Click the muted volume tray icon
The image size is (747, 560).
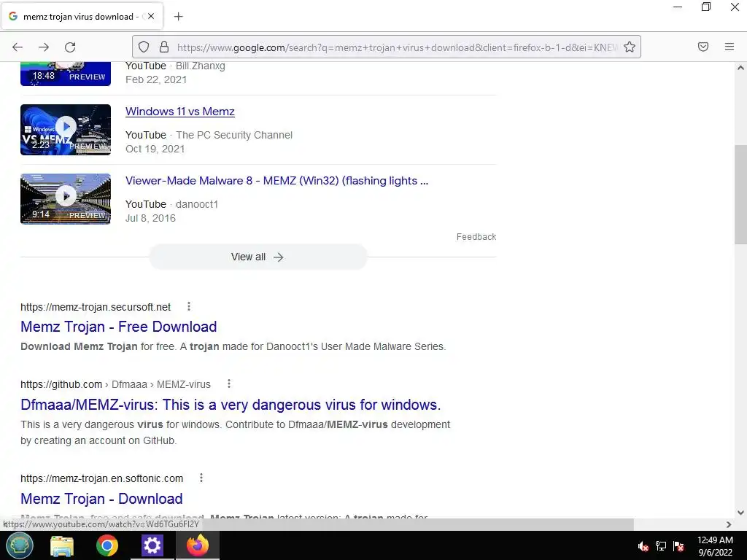click(643, 546)
